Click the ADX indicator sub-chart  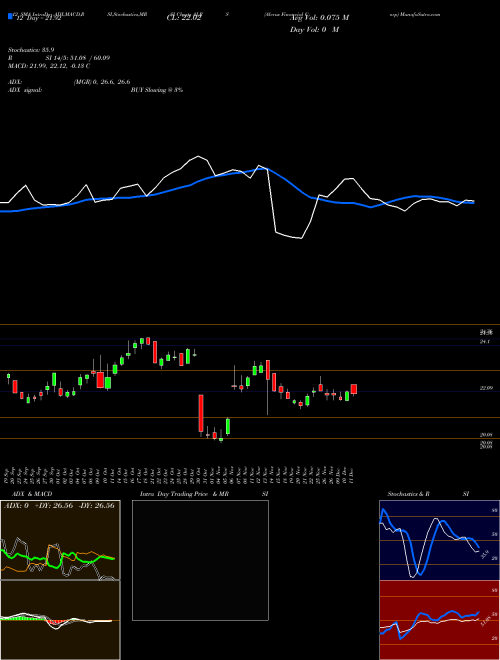(x=60, y=540)
